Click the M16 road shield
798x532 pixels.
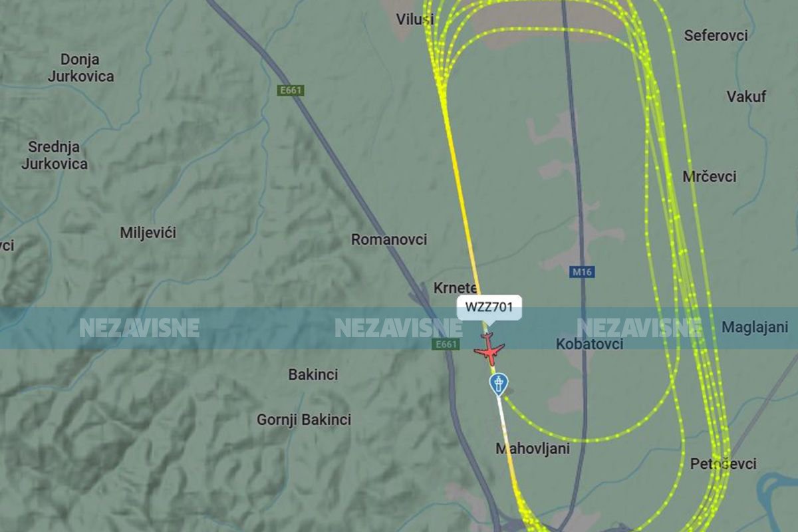pyautogui.click(x=583, y=272)
